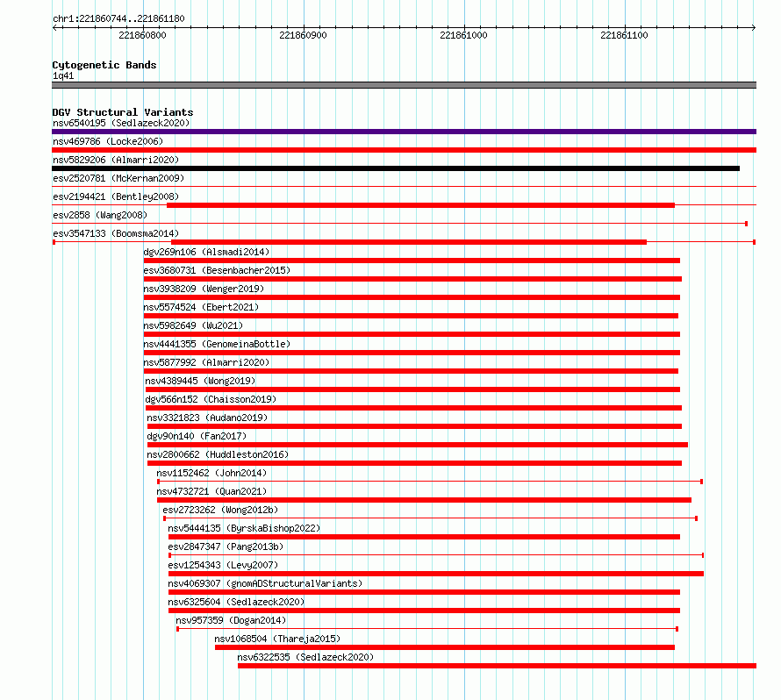The height and width of the screenshot is (700, 781).
Task: Click the DGV Structural Variants track title
Action: pyautogui.click(x=123, y=112)
